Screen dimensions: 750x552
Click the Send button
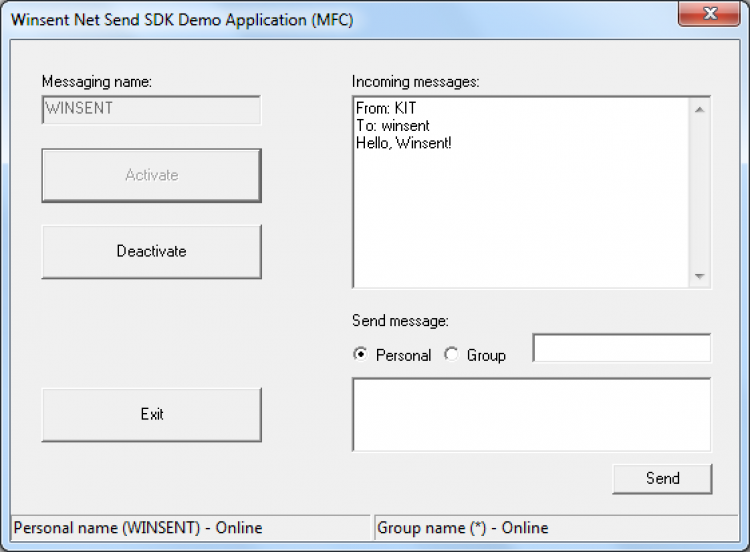coord(662,478)
